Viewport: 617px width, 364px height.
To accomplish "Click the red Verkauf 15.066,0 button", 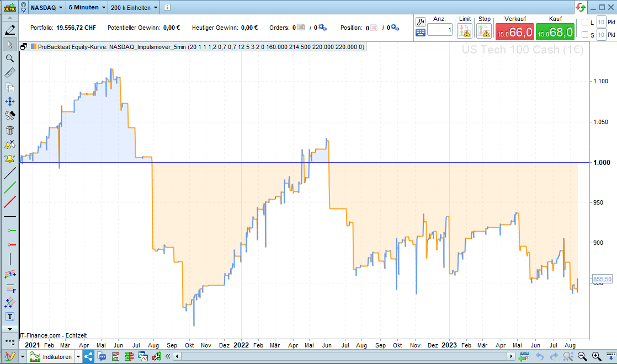I will (515, 31).
